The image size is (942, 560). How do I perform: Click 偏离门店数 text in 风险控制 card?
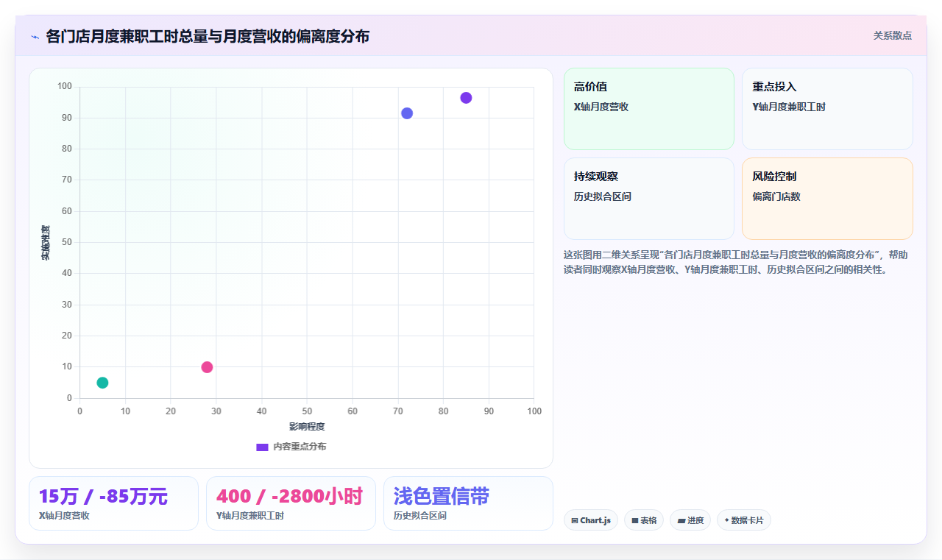pyautogui.click(x=776, y=196)
